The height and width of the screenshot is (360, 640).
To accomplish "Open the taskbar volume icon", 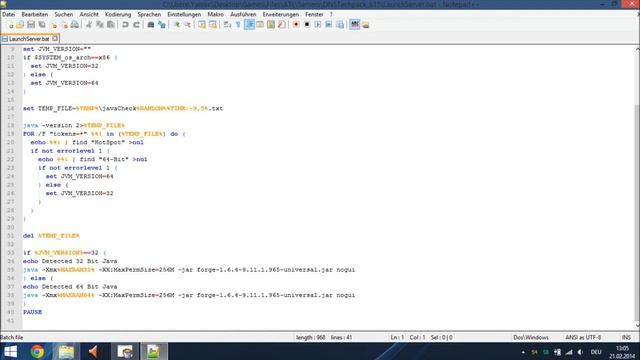I will click(580, 352).
